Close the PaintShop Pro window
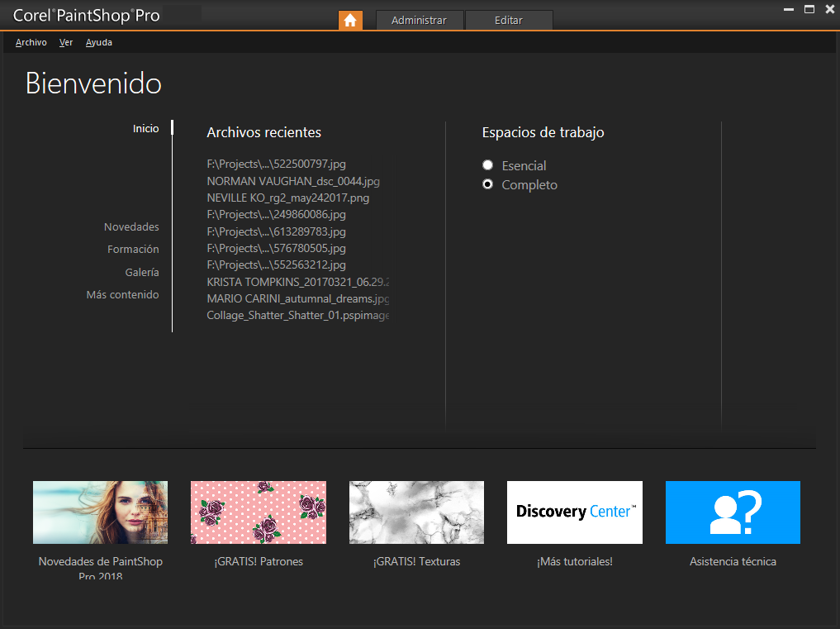Screen dimensions: 840x629 click(830, 9)
